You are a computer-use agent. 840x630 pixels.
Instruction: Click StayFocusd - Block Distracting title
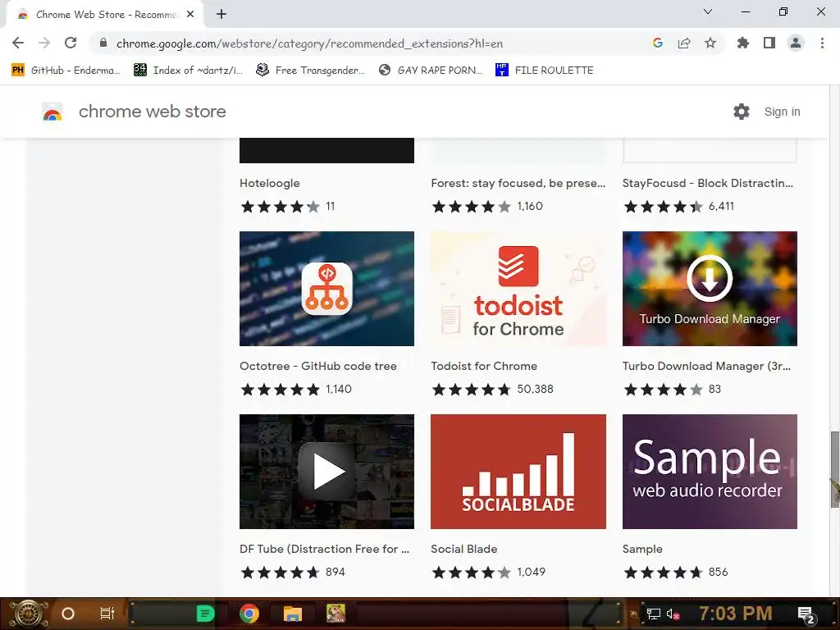point(708,183)
